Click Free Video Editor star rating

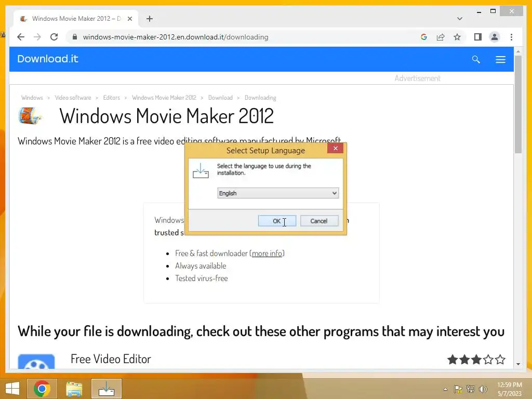coord(476,360)
